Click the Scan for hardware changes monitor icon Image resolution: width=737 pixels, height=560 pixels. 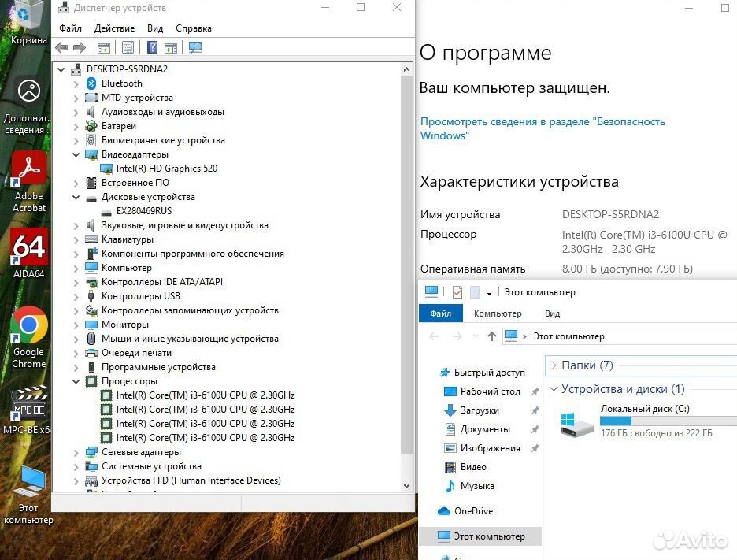pyautogui.click(x=194, y=47)
